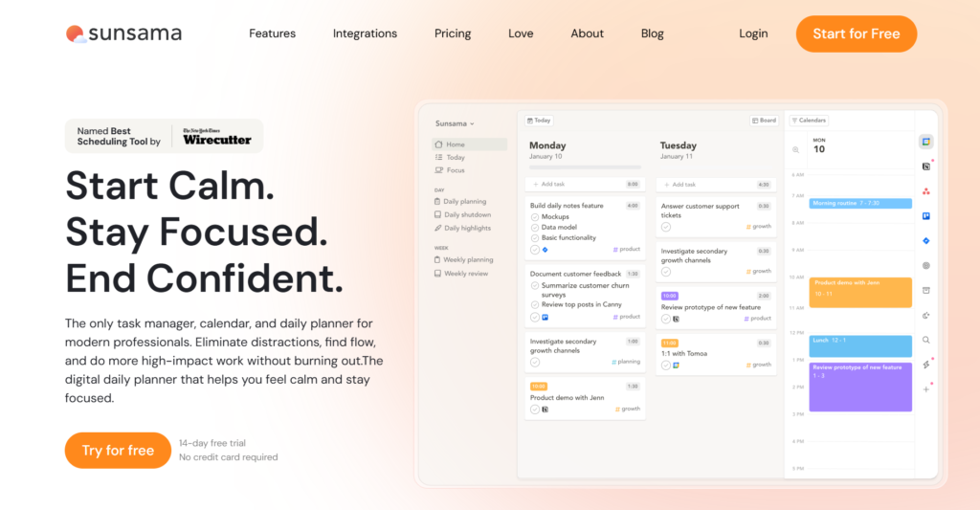The width and height of the screenshot is (980, 510).
Task: Click the Start for Free button
Action: click(x=856, y=33)
